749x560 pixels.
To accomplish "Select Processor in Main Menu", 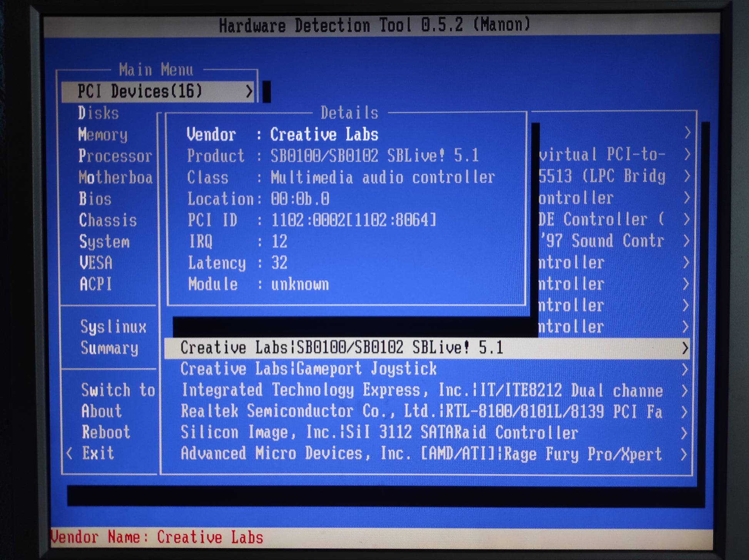I will pyautogui.click(x=115, y=156).
